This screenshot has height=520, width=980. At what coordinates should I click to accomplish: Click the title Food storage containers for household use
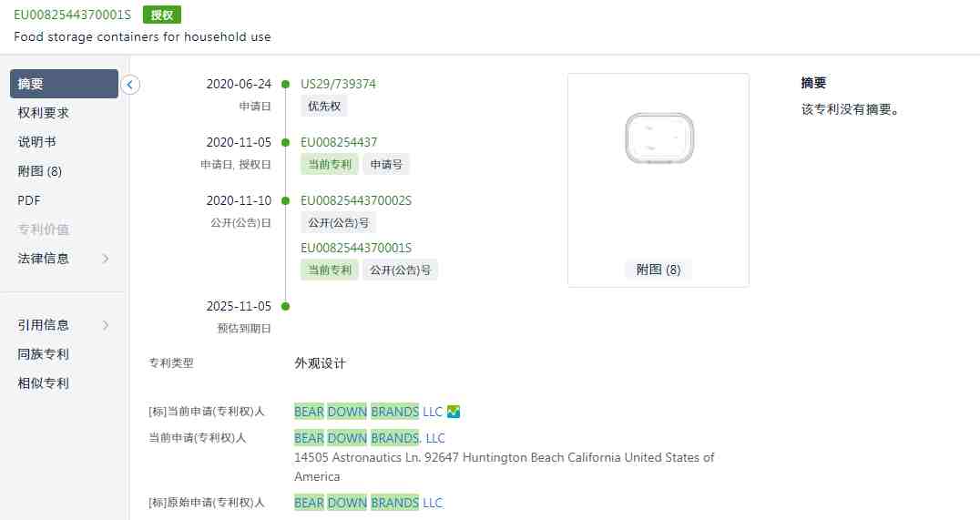click(x=142, y=36)
